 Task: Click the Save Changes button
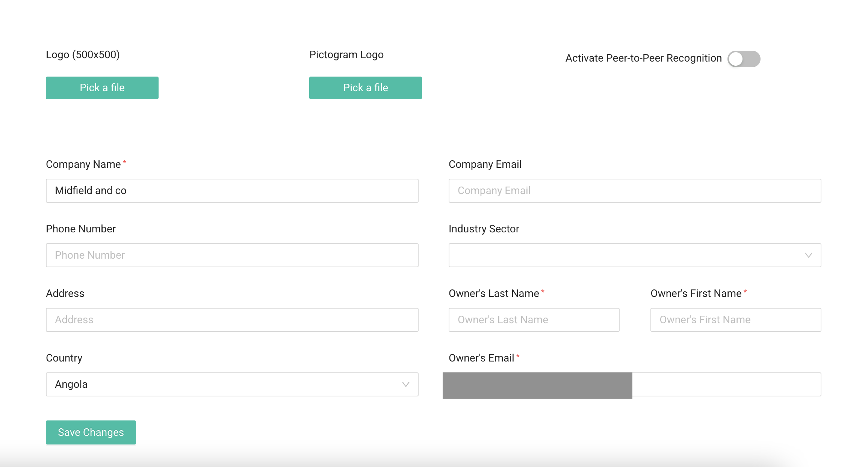click(91, 432)
